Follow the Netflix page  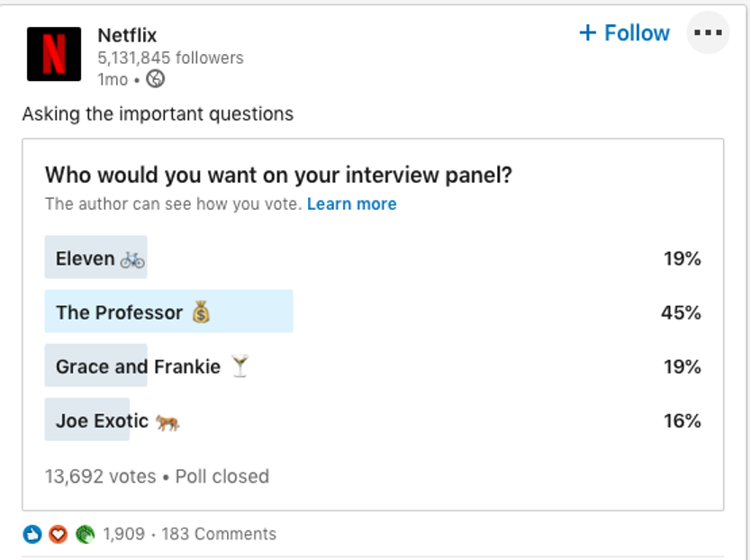click(625, 33)
